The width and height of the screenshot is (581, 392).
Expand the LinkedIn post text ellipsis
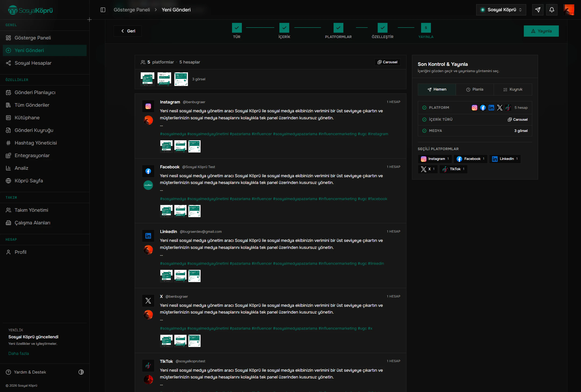point(162,255)
